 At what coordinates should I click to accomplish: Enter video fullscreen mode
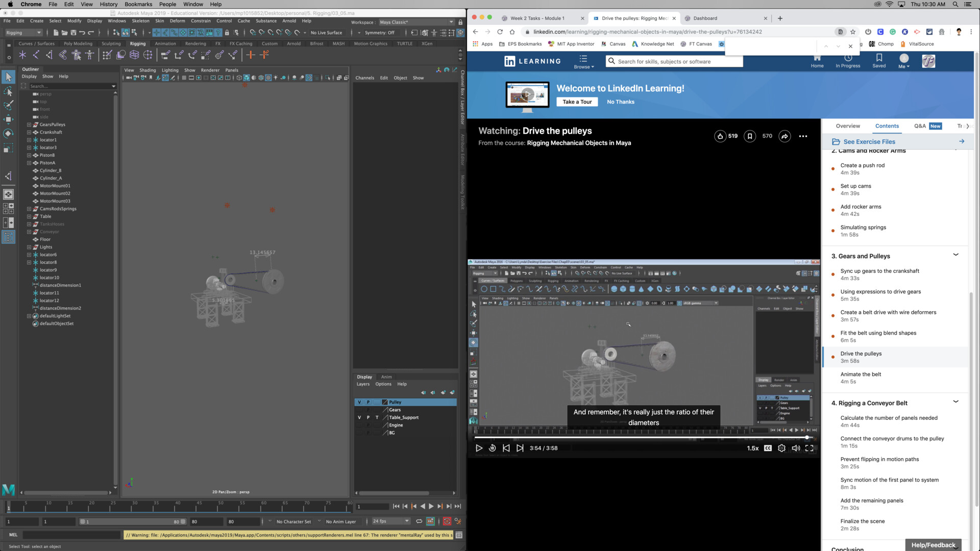pyautogui.click(x=810, y=448)
